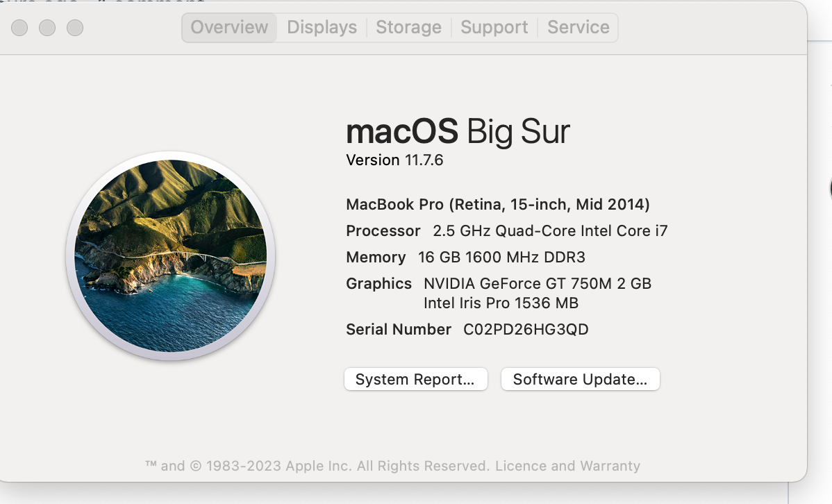
Task: Click the circular Big Sur coastline image
Action: point(174,256)
